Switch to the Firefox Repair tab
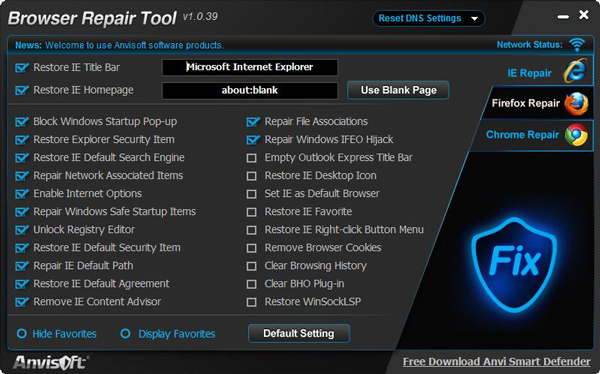The image size is (600, 374). (538, 103)
